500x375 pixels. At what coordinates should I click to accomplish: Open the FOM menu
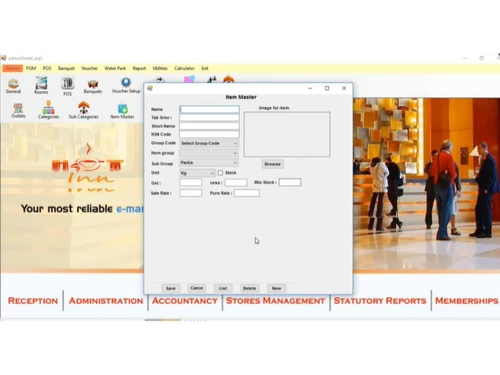31,68
